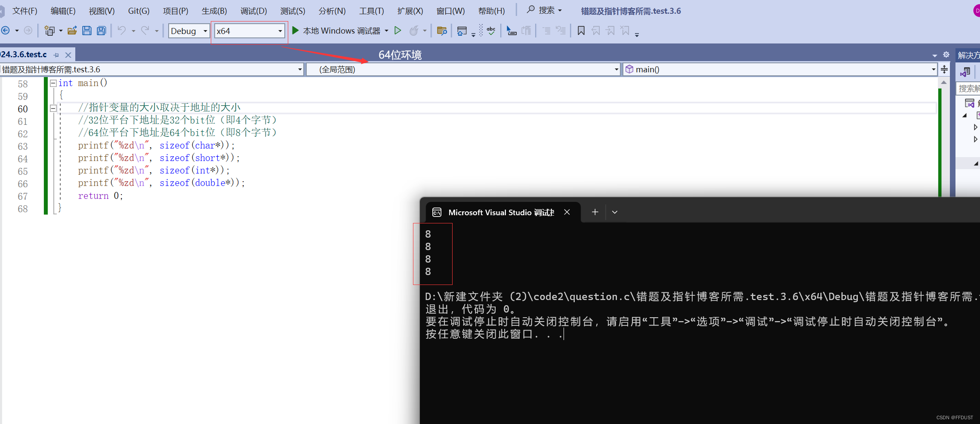Click the search magnifier icon in title bar
The height and width of the screenshot is (424, 980).
click(x=531, y=9)
